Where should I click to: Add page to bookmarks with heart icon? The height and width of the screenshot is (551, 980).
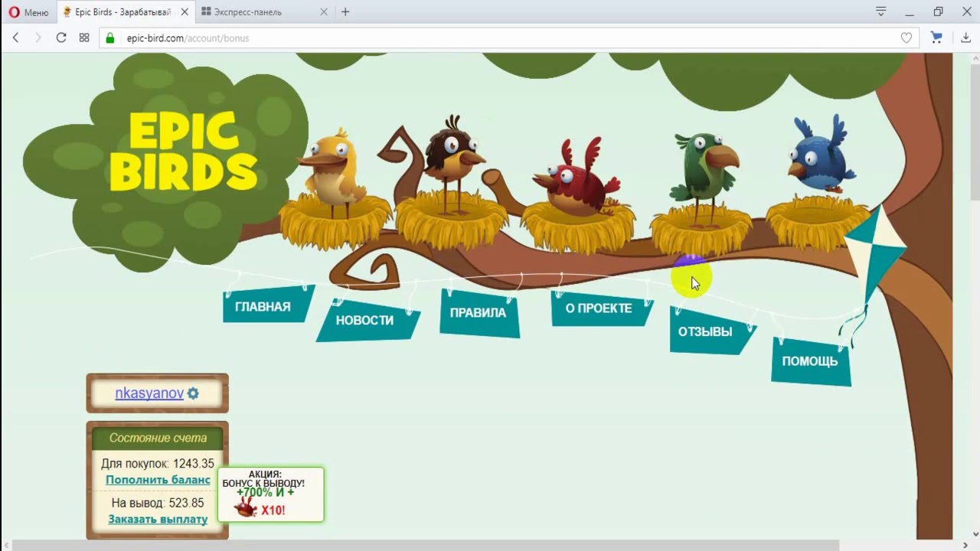pyautogui.click(x=906, y=38)
